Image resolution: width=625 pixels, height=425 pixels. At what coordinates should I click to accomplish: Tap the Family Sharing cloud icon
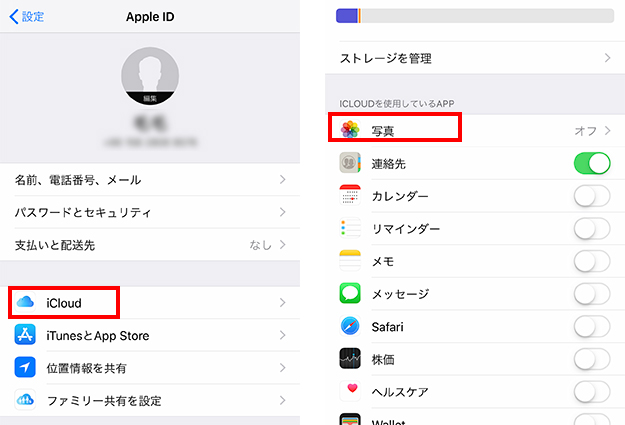pos(25,399)
